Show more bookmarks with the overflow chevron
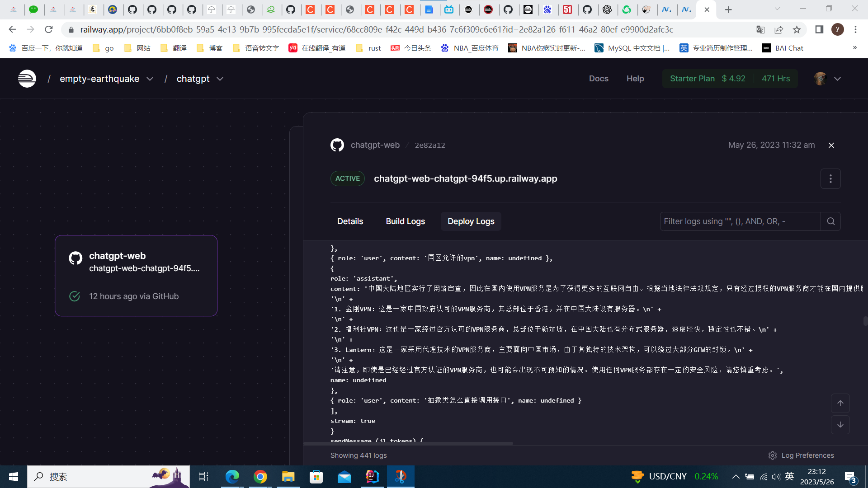 click(x=854, y=48)
